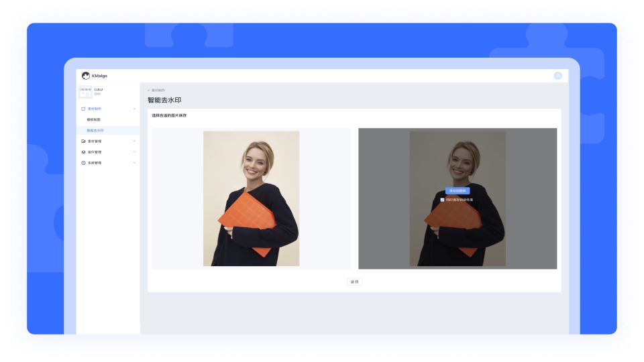644x362 pixels.
Task: Toggle the save-to-component-library checkbox
Action: 442,200
